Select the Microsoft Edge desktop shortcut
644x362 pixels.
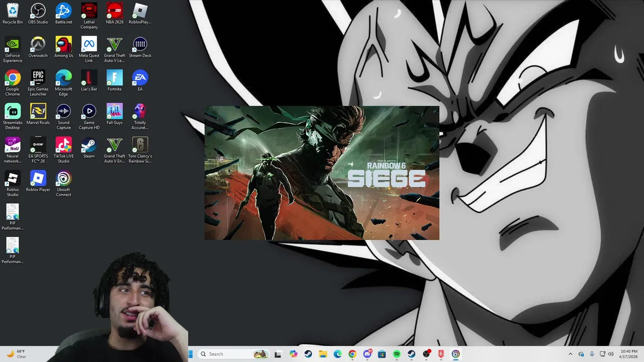(63, 83)
